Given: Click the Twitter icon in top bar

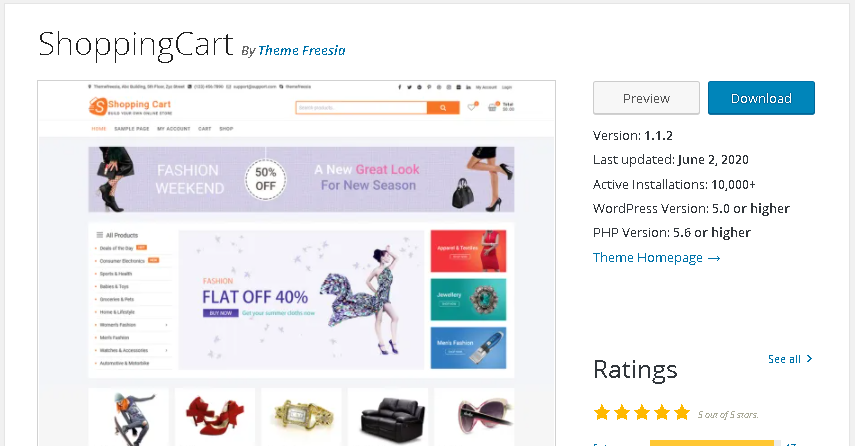Looking at the screenshot, I should click(x=410, y=87).
